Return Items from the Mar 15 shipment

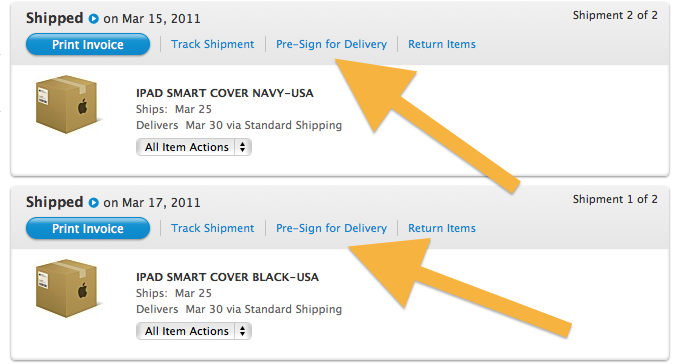point(442,44)
